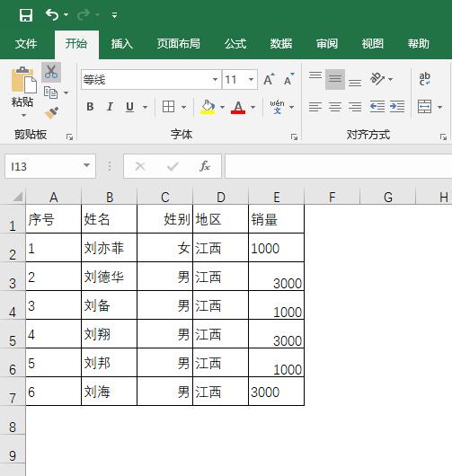Open the 帮助 tab

point(418,44)
